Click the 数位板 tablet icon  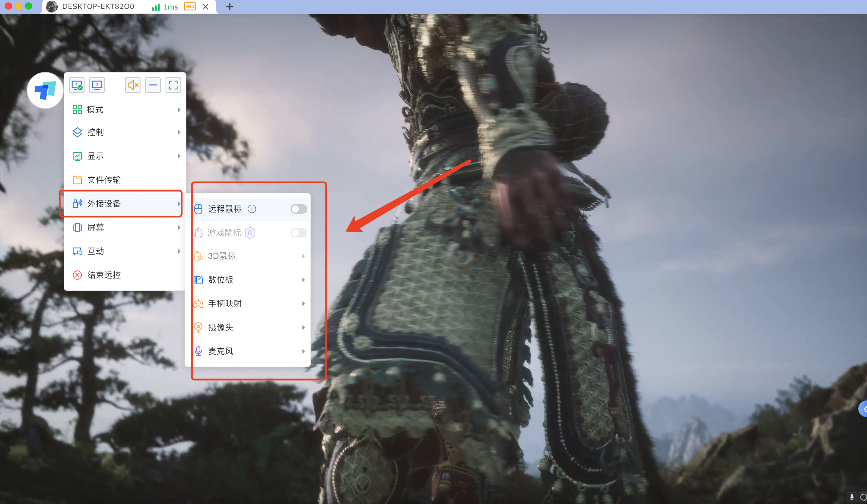click(198, 280)
